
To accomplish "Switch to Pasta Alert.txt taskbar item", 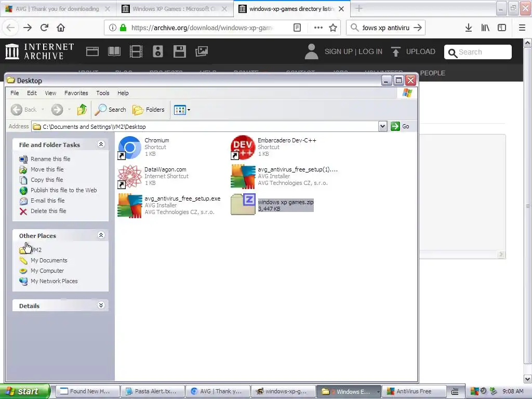I will tap(153, 391).
